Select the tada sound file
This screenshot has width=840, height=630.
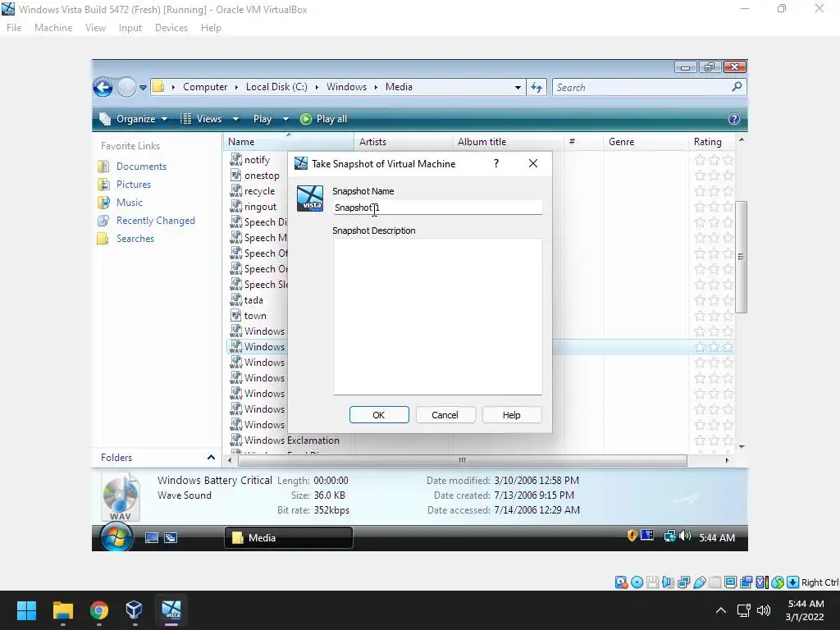pyautogui.click(x=254, y=300)
